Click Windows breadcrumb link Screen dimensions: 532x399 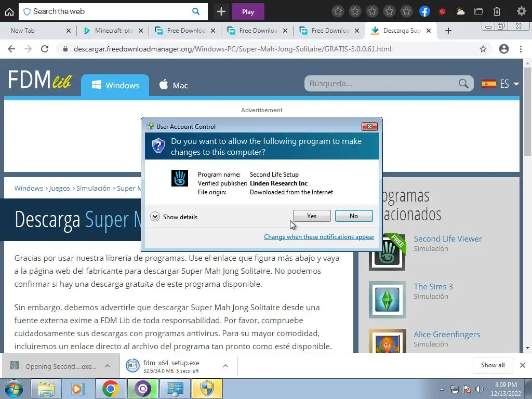pyautogui.click(x=29, y=188)
